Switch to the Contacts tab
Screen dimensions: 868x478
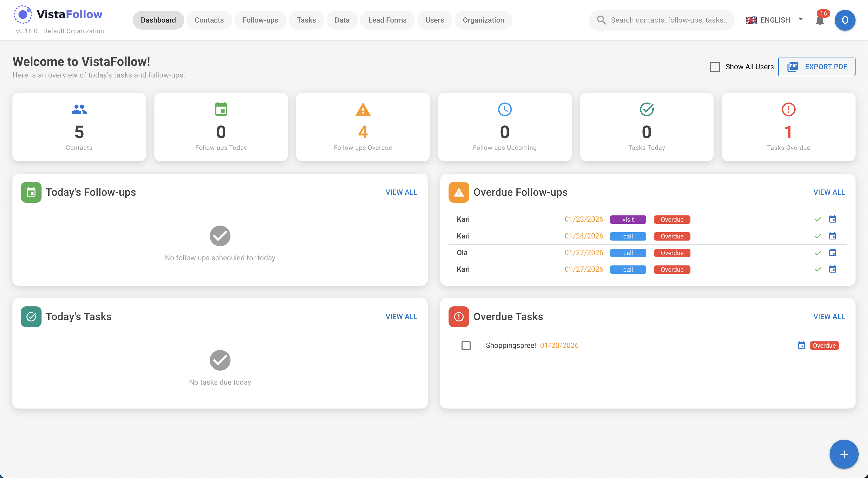point(209,20)
